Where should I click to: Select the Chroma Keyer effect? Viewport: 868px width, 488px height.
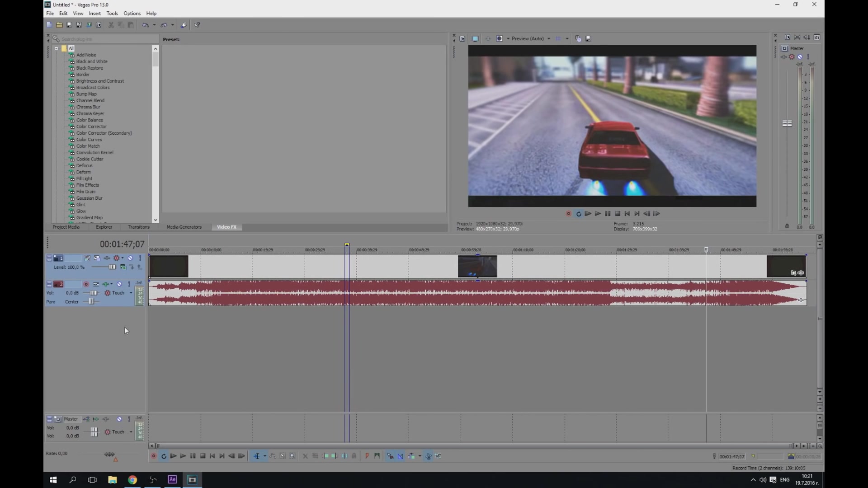pyautogui.click(x=90, y=113)
